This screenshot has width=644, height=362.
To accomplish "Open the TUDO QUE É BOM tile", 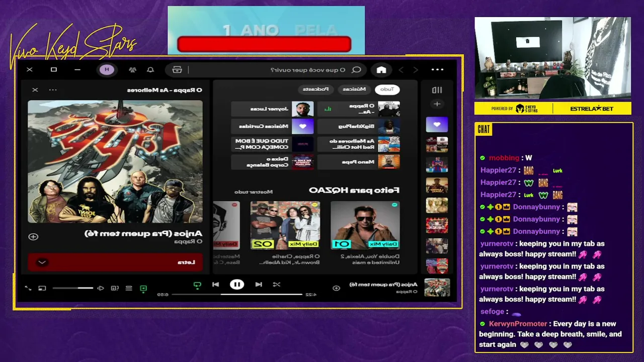I will (272, 144).
